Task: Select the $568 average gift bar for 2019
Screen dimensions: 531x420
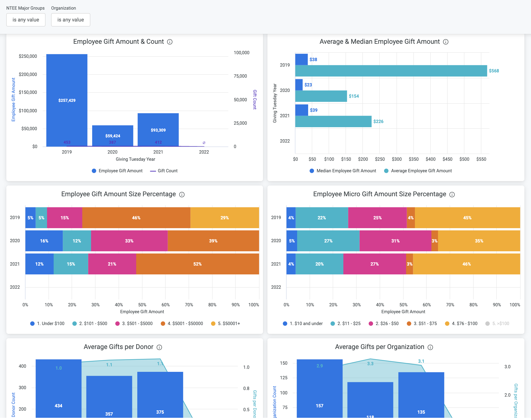Action: tap(391, 71)
